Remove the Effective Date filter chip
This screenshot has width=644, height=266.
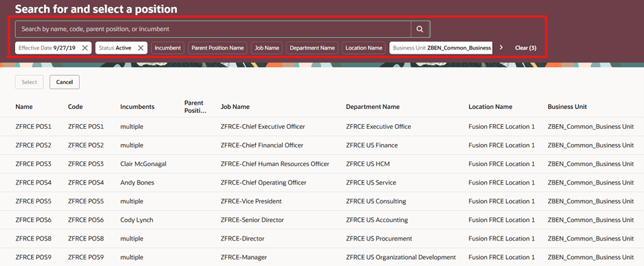[85, 48]
